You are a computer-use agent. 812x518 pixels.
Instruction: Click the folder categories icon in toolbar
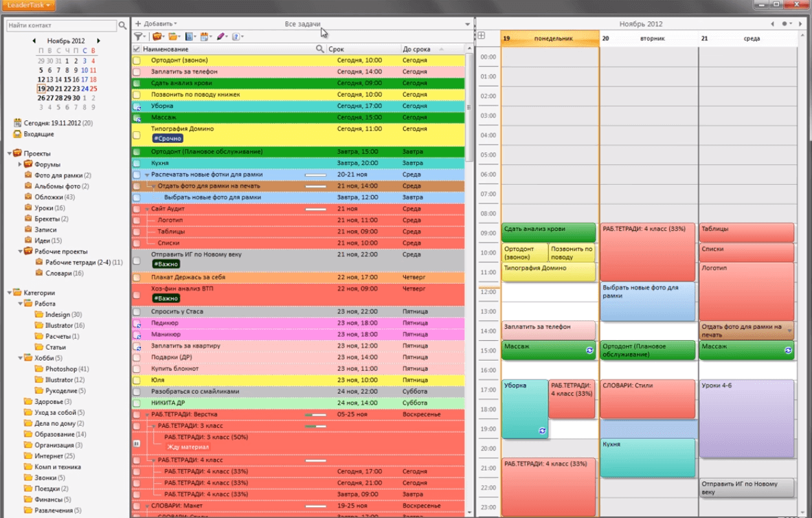point(174,36)
